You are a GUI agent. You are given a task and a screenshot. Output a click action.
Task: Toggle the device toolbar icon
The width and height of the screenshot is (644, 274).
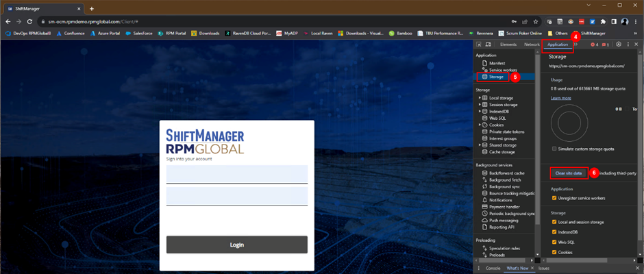tap(488, 45)
